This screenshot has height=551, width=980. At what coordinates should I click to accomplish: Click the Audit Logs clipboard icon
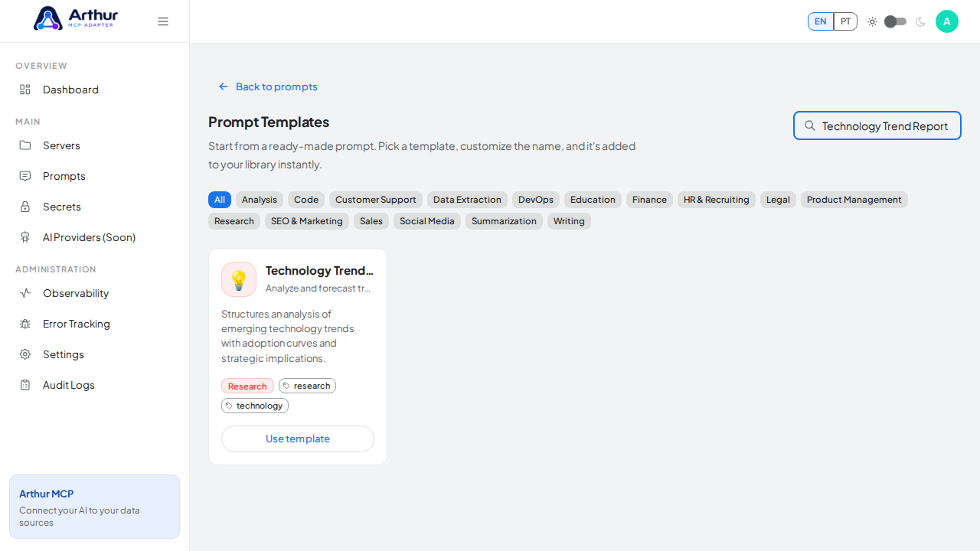coord(25,385)
